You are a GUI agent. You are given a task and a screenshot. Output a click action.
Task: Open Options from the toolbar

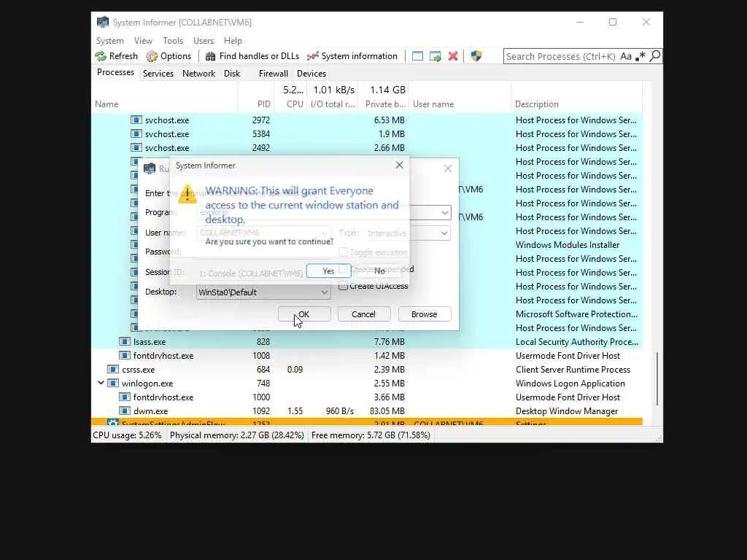[x=169, y=56]
